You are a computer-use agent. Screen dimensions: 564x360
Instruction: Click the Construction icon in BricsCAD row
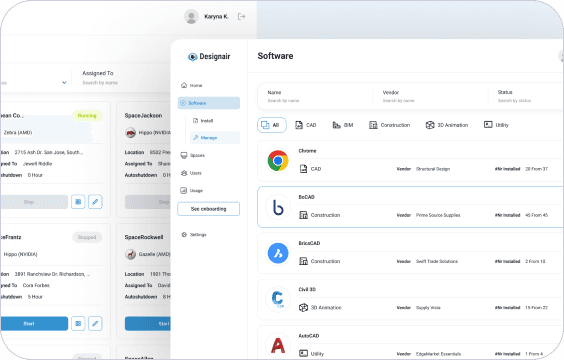[304, 261]
